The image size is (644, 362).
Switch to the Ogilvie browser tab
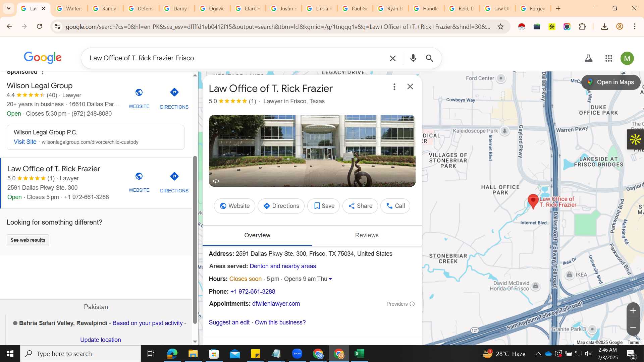tap(213, 8)
